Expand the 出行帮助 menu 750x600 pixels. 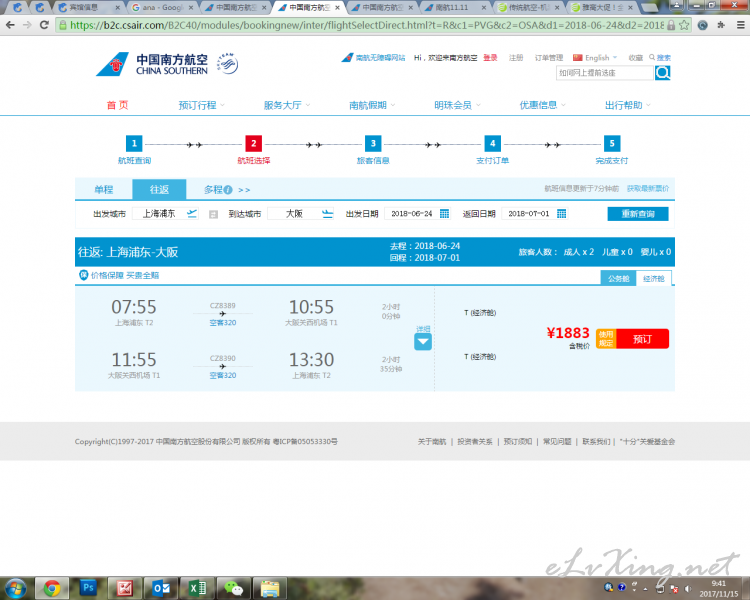click(x=628, y=105)
